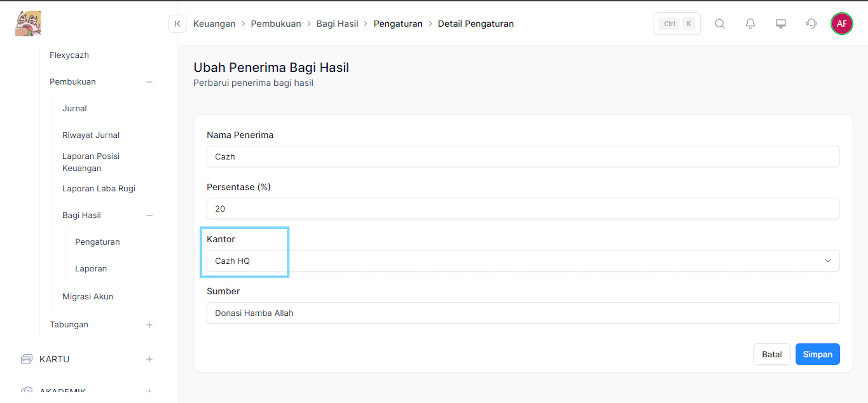Open support headset icon

811,23
